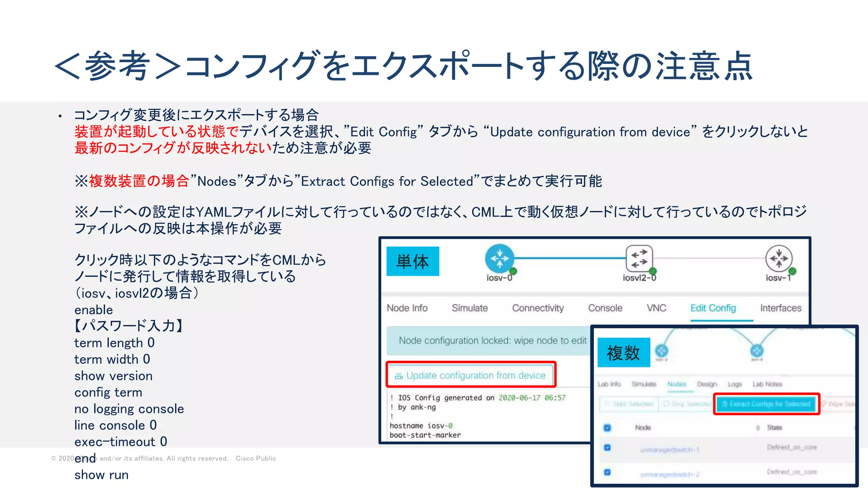Click the 'IOS Config generated on' comment line
Viewport: 868px width, 488px height.
[478, 397]
